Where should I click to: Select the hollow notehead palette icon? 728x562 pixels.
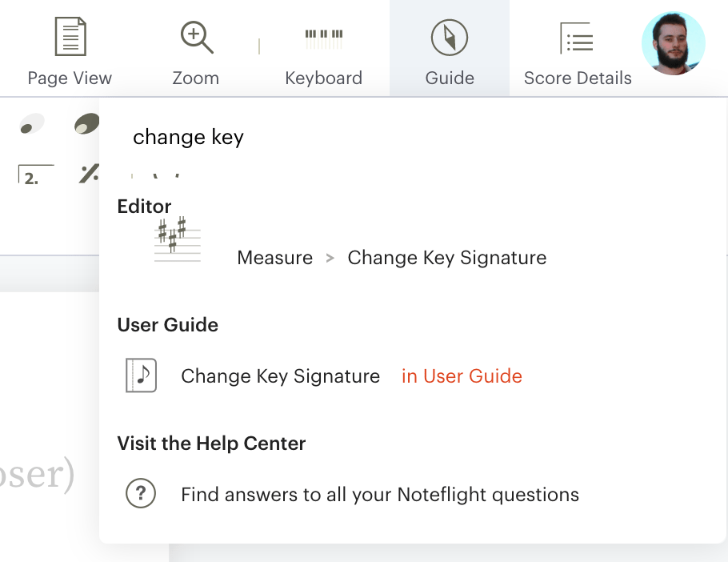tap(33, 124)
